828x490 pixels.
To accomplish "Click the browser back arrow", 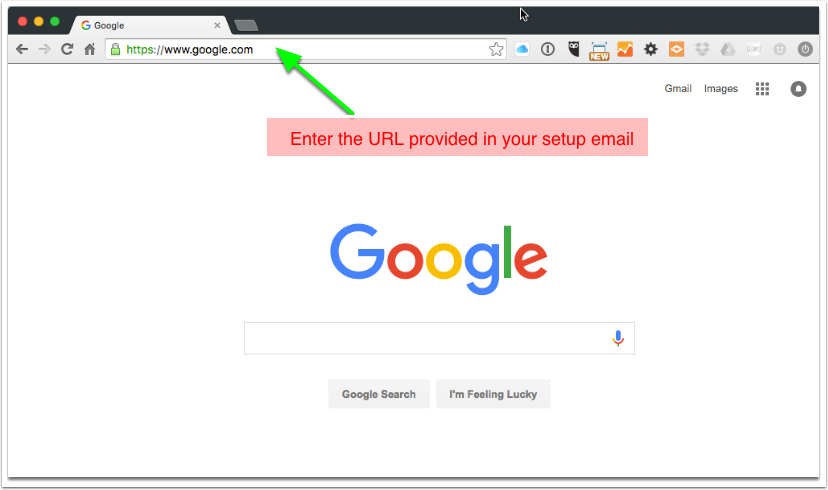I will click(x=22, y=49).
